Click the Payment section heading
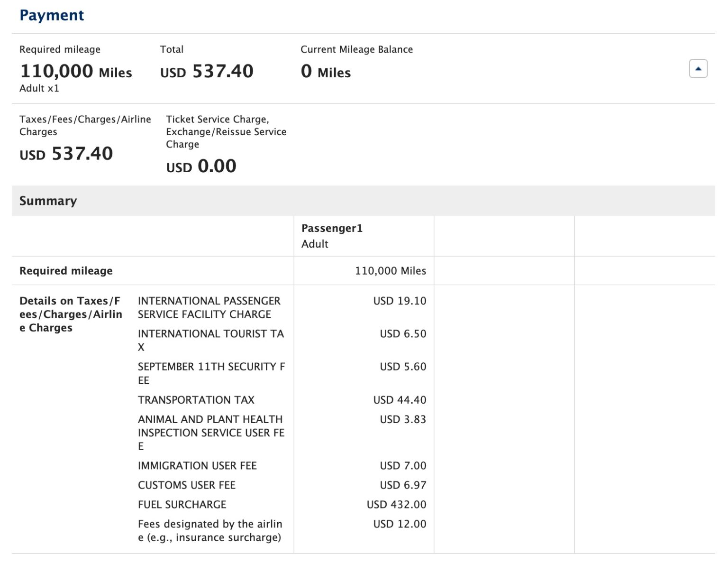Viewport: 728px width, 573px height. [x=51, y=15]
